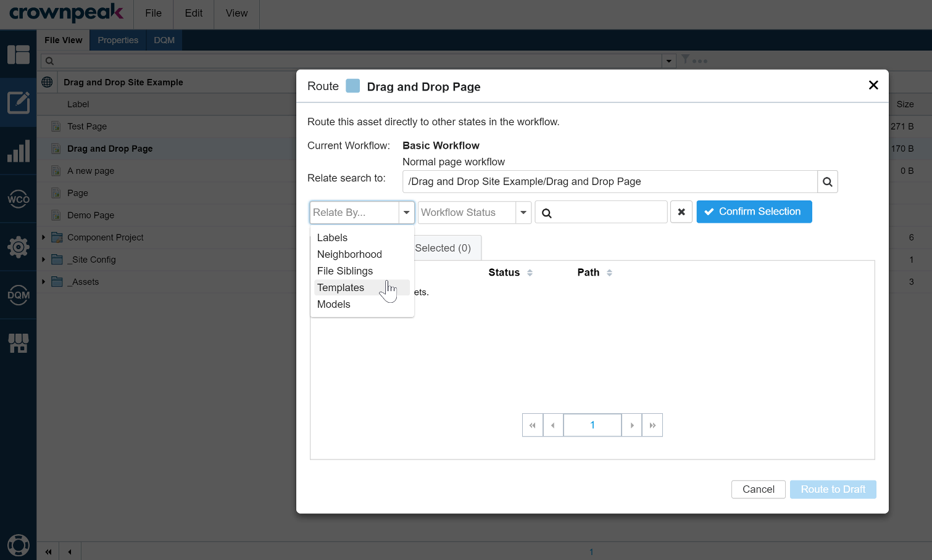Click the Size column header

point(905,104)
